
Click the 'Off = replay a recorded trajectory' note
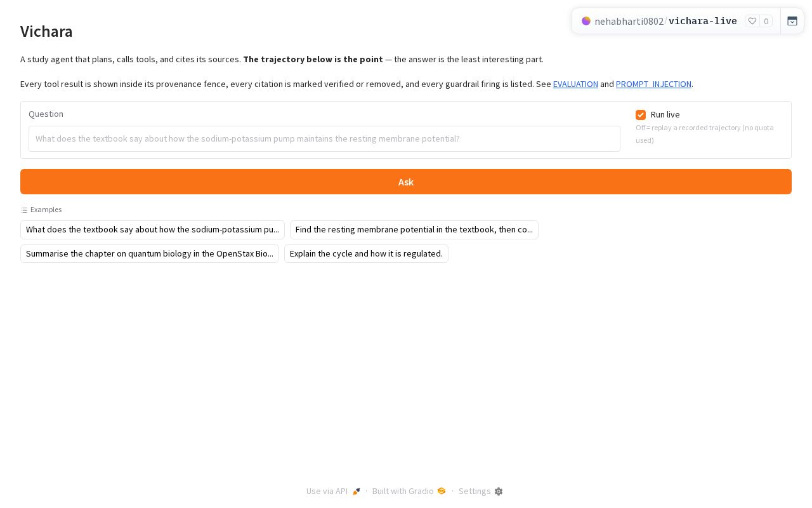(705, 134)
